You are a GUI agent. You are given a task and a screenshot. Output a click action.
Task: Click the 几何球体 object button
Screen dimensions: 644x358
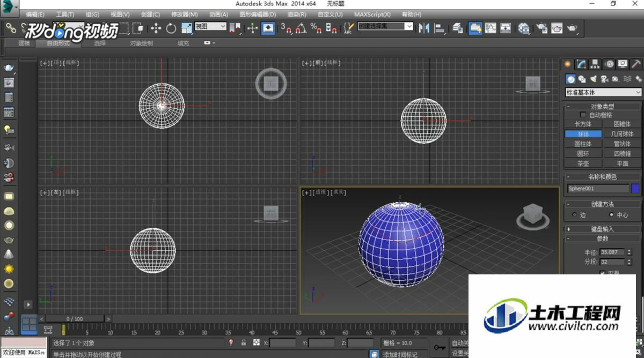(622, 134)
